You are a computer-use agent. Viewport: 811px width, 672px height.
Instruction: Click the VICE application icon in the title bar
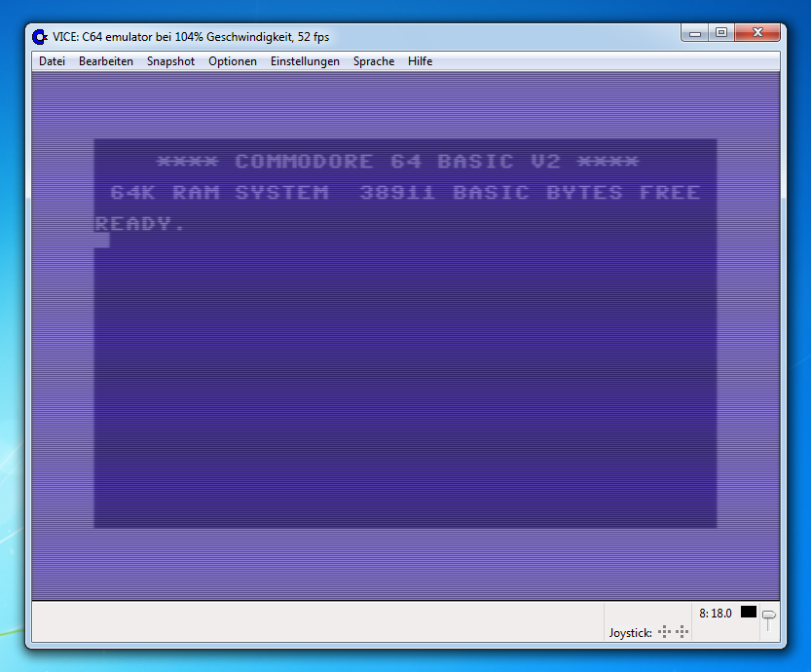coord(39,36)
